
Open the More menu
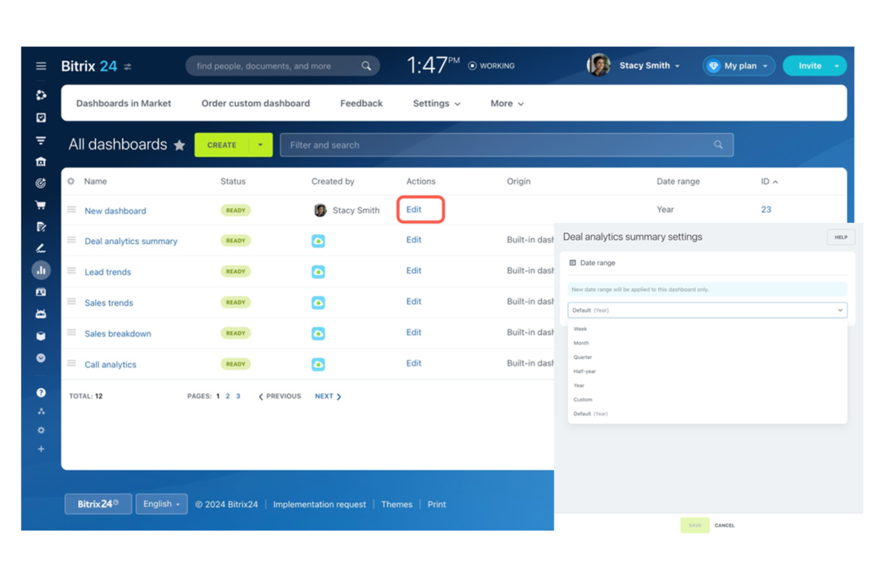coord(505,103)
